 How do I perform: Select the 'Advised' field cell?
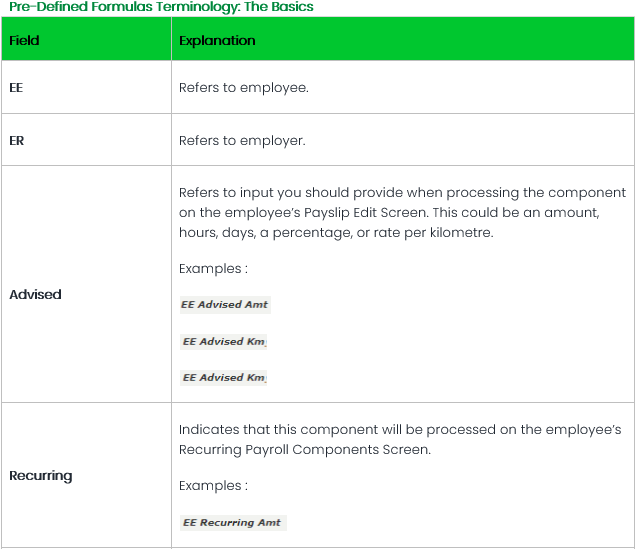(35, 295)
